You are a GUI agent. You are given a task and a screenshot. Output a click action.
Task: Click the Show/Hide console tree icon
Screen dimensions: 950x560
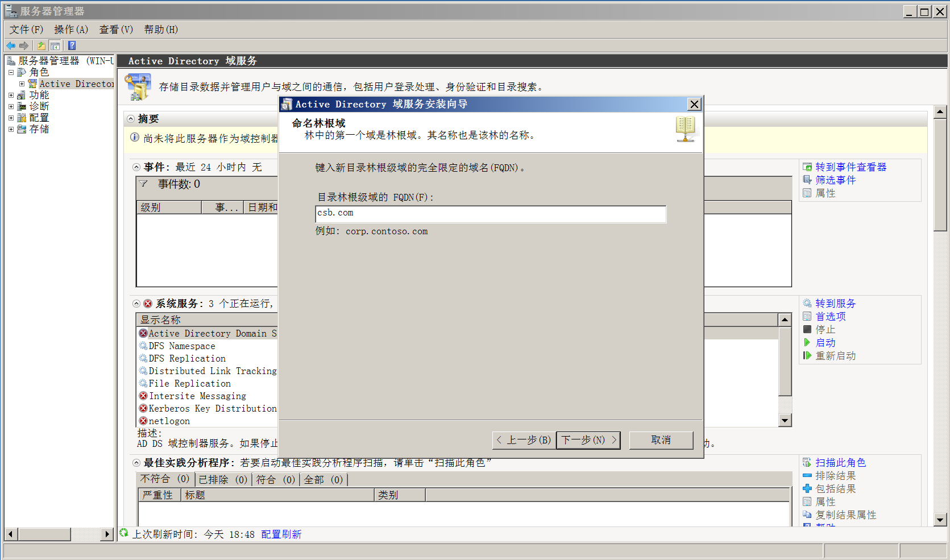(x=55, y=45)
